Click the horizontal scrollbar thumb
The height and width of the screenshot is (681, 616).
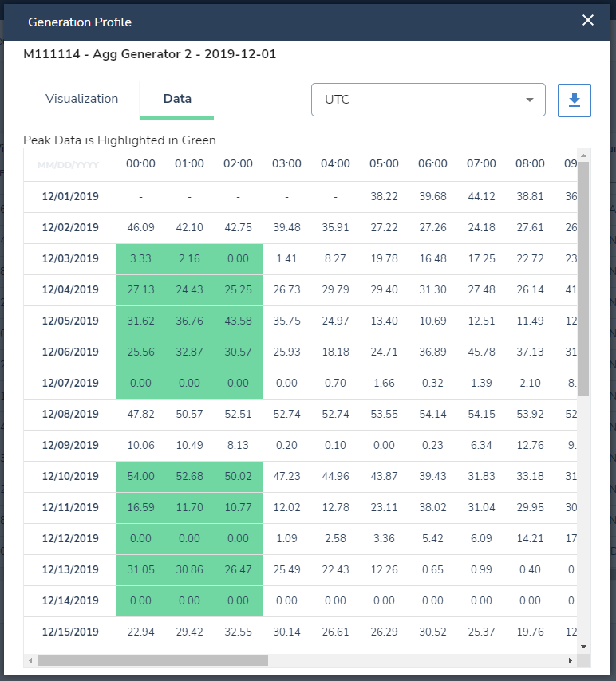coord(152,660)
